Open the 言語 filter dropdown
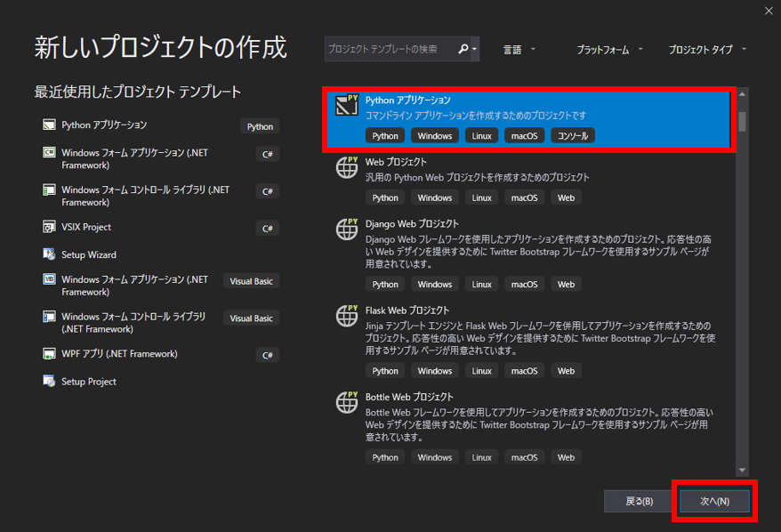 pos(519,49)
